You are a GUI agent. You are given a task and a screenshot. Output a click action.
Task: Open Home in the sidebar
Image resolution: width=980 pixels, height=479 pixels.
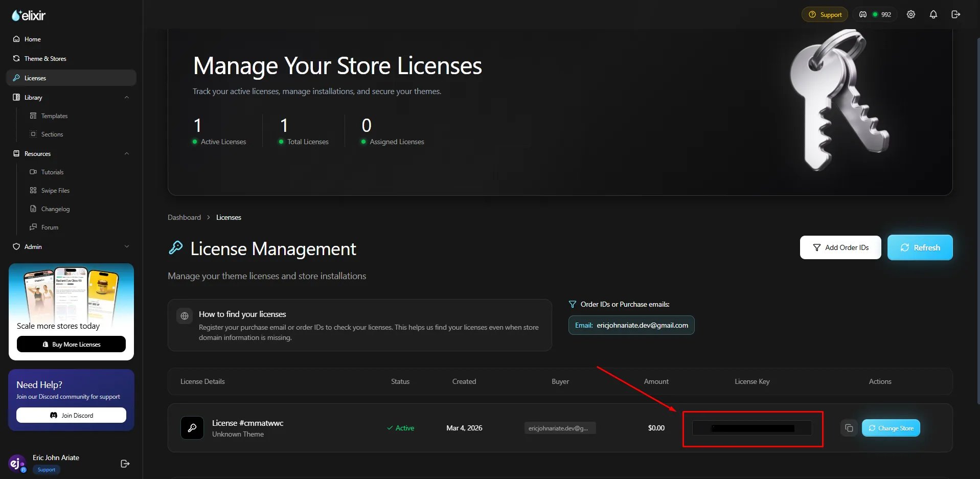tap(71, 39)
